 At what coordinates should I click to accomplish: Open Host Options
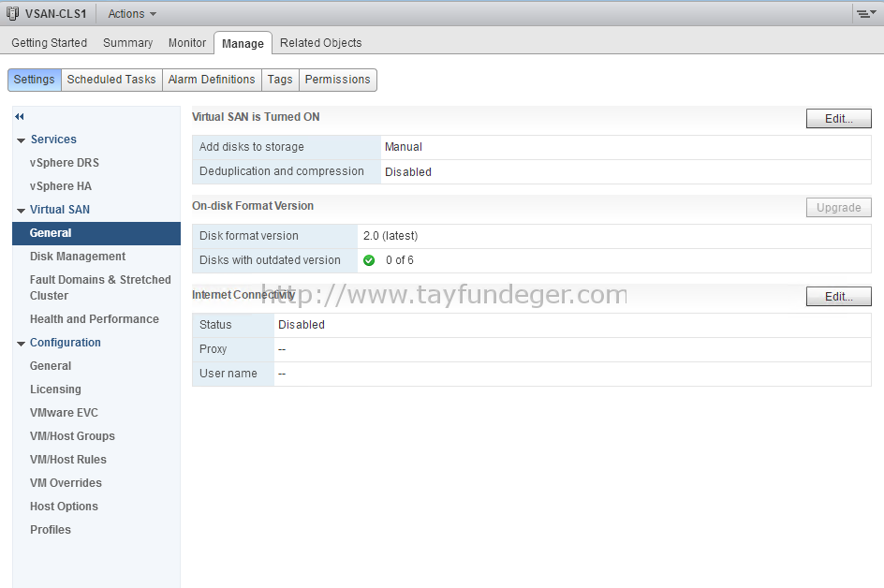(x=64, y=507)
